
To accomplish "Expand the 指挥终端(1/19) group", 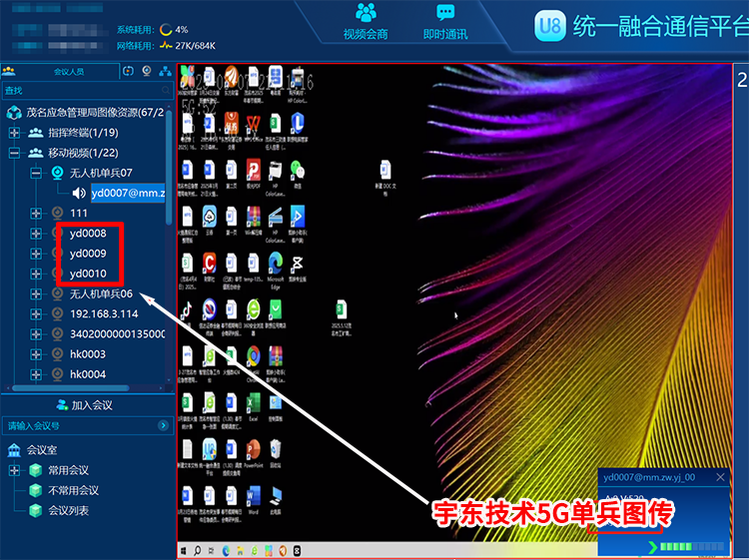I will coord(14,133).
